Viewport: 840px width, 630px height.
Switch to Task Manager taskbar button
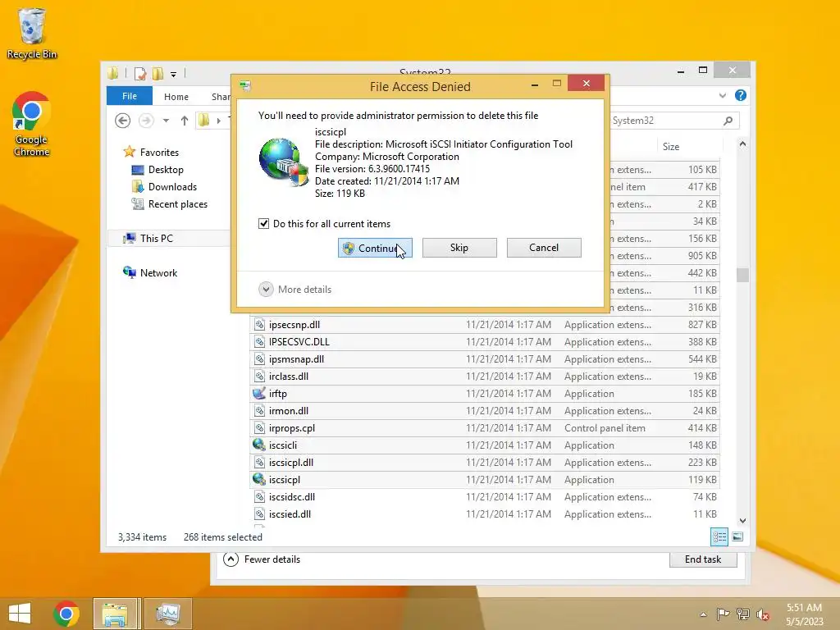pyautogui.click(x=167, y=614)
